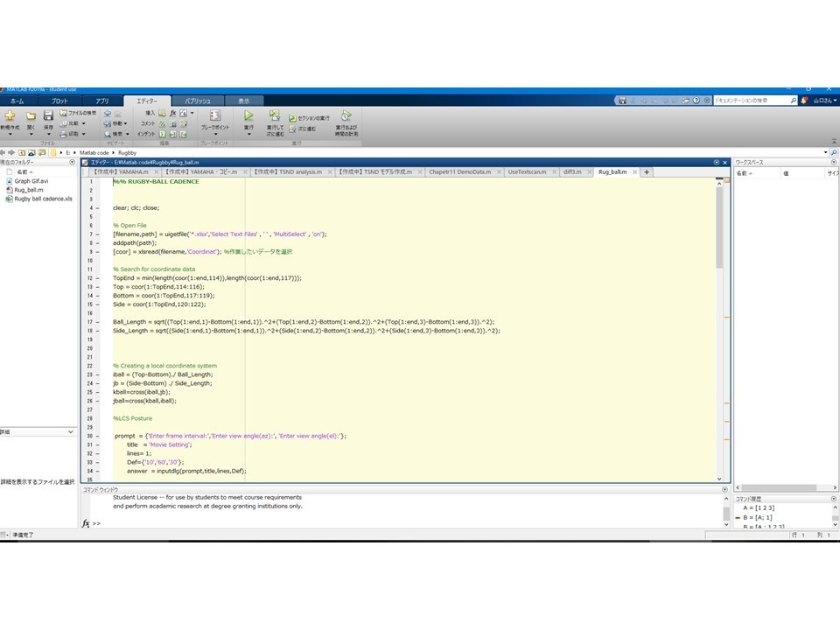Click the fx icon in the Command Window
The height and width of the screenshot is (630, 840).
(86, 523)
